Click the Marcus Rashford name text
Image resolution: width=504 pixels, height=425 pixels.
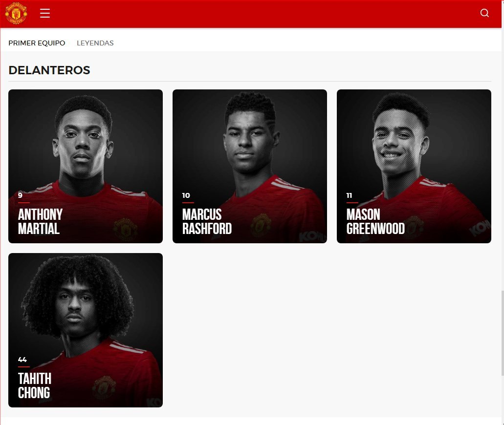[207, 221]
